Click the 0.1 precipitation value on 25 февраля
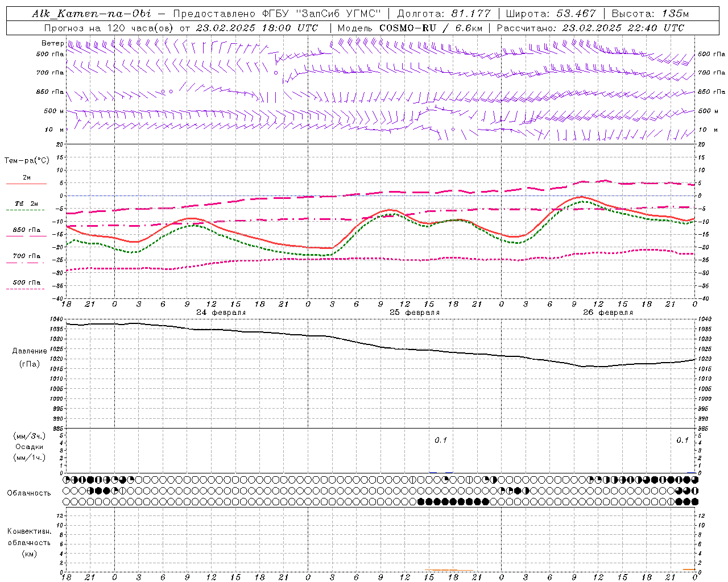Viewport: 728px width, 582px height. click(441, 440)
